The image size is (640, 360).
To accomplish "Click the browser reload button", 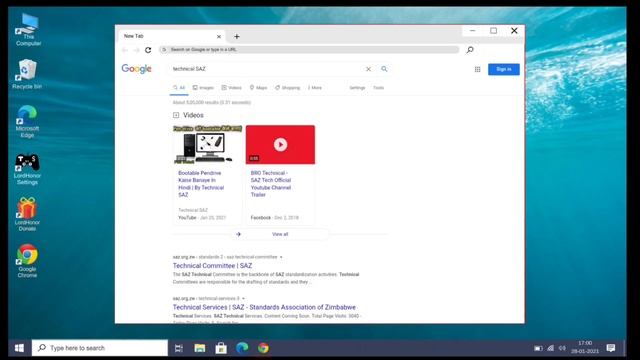I will pos(148,50).
